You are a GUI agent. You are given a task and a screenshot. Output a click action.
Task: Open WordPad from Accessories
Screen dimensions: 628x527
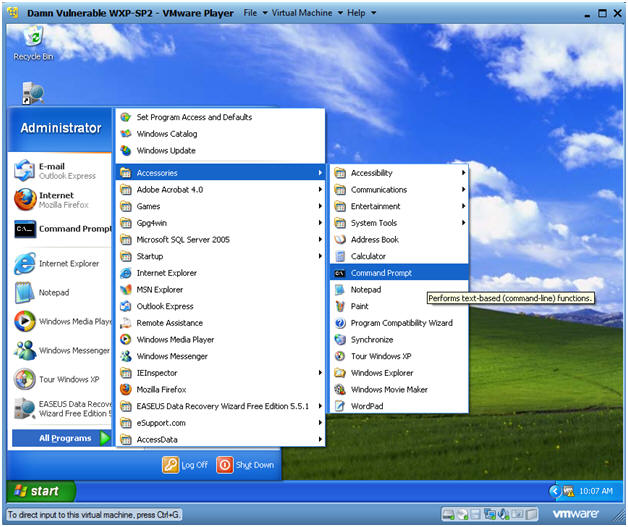pyautogui.click(x=399, y=406)
